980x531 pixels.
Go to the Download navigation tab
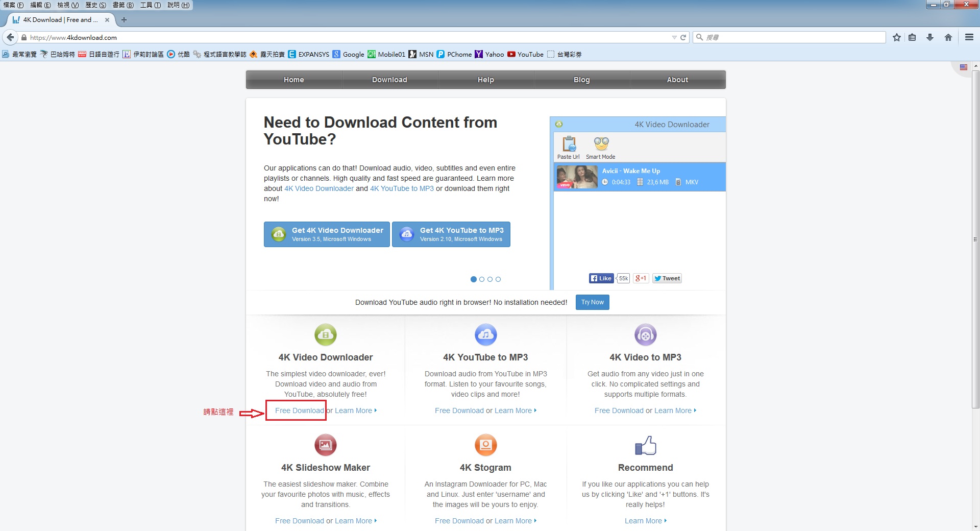[x=390, y=80]
